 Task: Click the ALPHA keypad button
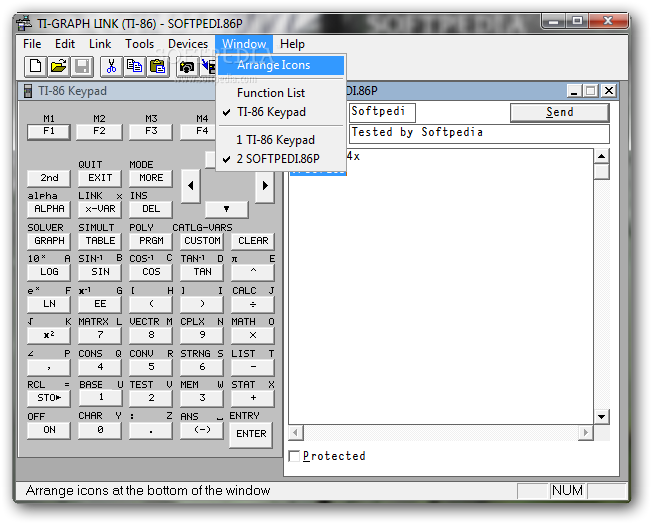(x=49, y=209)
